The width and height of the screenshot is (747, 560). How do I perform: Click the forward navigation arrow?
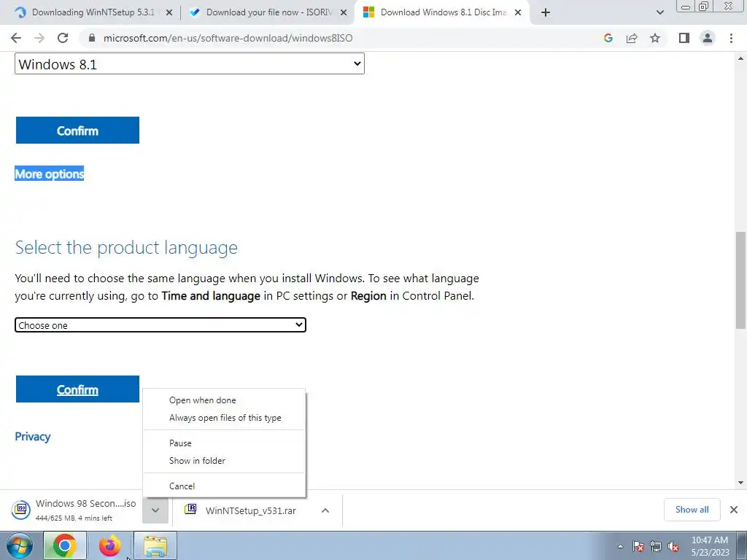click(x=39, y=38)
